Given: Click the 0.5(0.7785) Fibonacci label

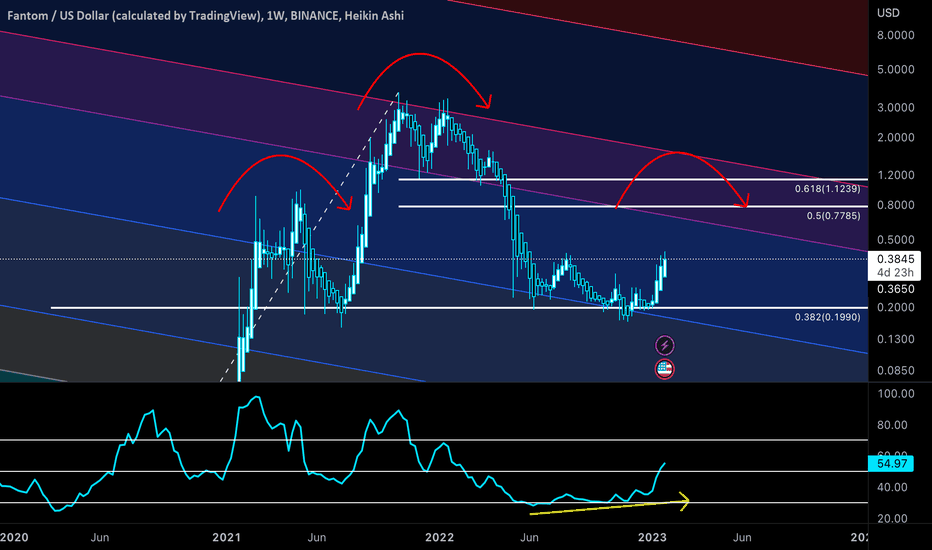Looking at the screenshot, I should (x=833, y=215).
